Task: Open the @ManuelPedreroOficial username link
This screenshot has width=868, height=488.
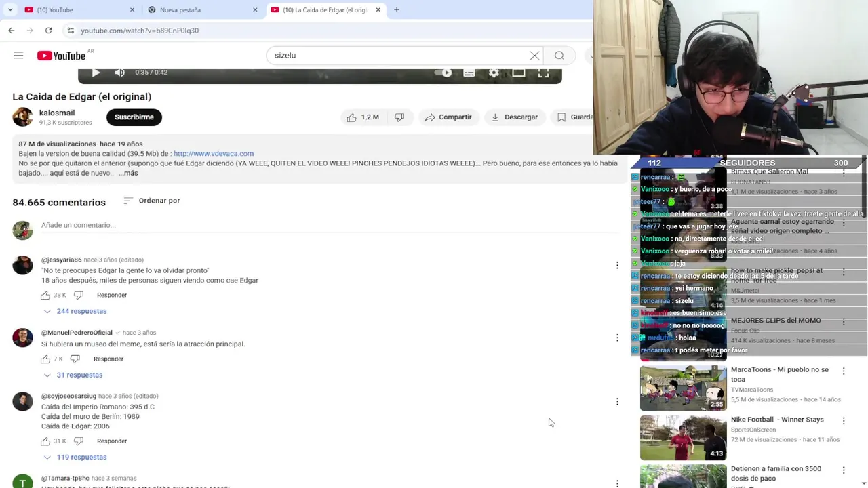Action: click(77, 333)
